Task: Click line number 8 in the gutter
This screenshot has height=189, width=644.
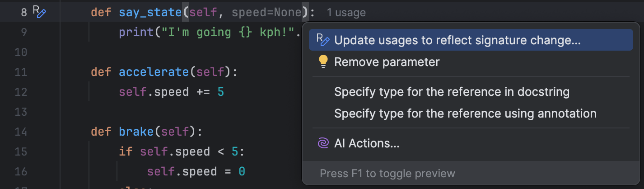Action: 23,12
